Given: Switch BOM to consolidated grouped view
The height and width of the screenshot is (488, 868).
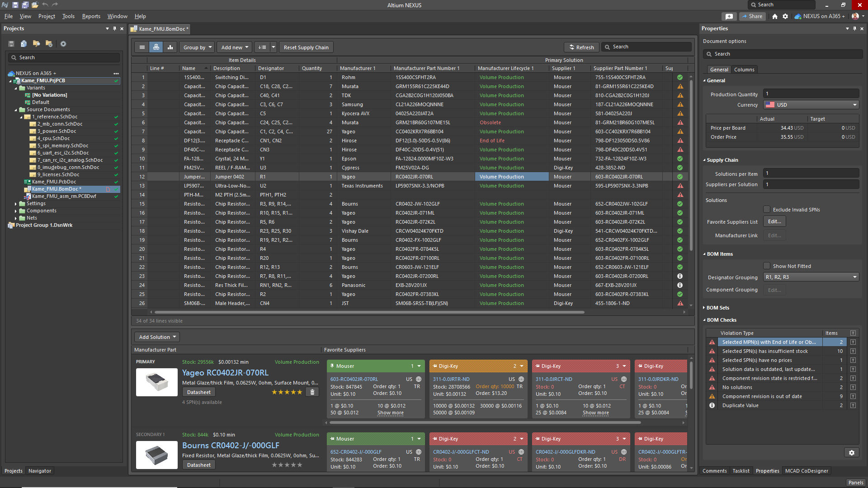Looking at the screenshot, I should (x=156, y=47).
